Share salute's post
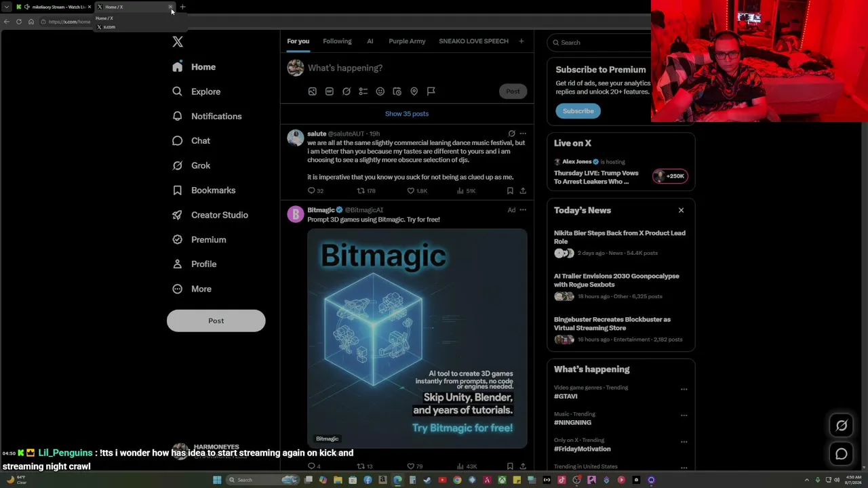 click(x=522, y=191)
